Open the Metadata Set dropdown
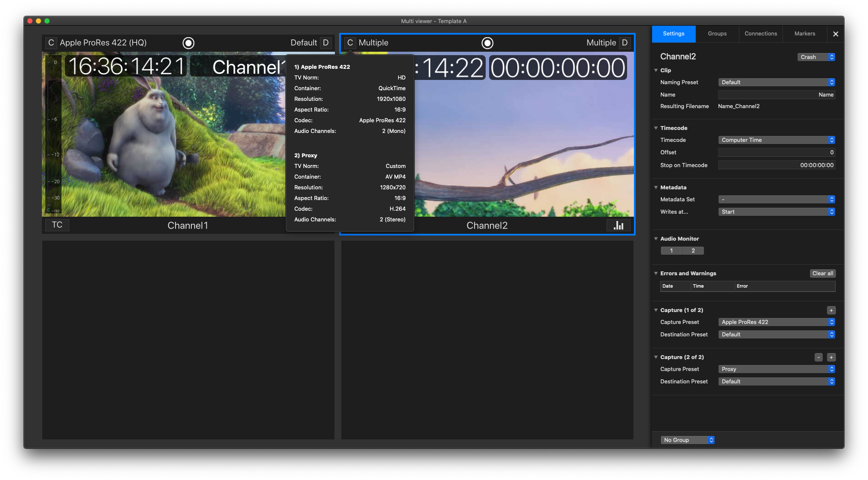The width and height of the screenshot is (868, 480). point(777,200)
